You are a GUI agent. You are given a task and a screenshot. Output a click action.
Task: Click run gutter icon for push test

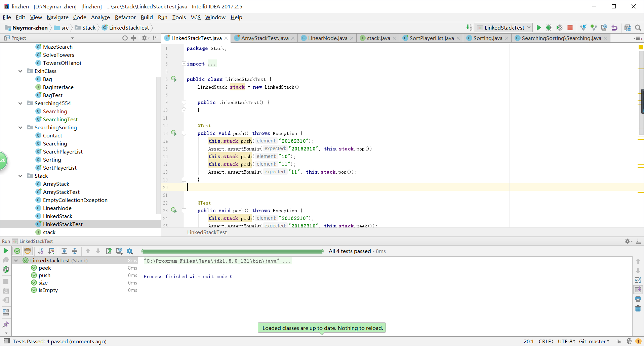(174, 133)
